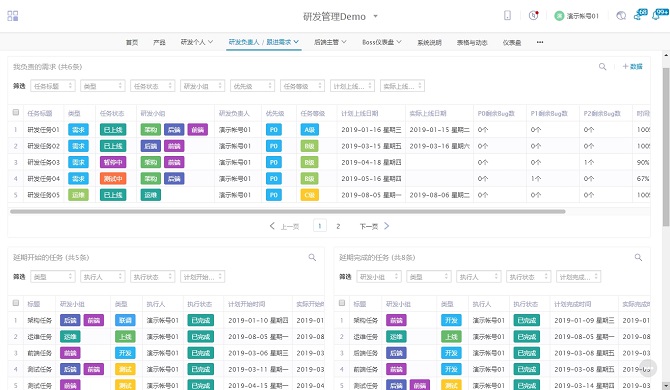Image resolution: width=670 pixels, height=390 pixels.
Task: Click 上线 type tag in 延期完成 table
Action: coord(451,337)
